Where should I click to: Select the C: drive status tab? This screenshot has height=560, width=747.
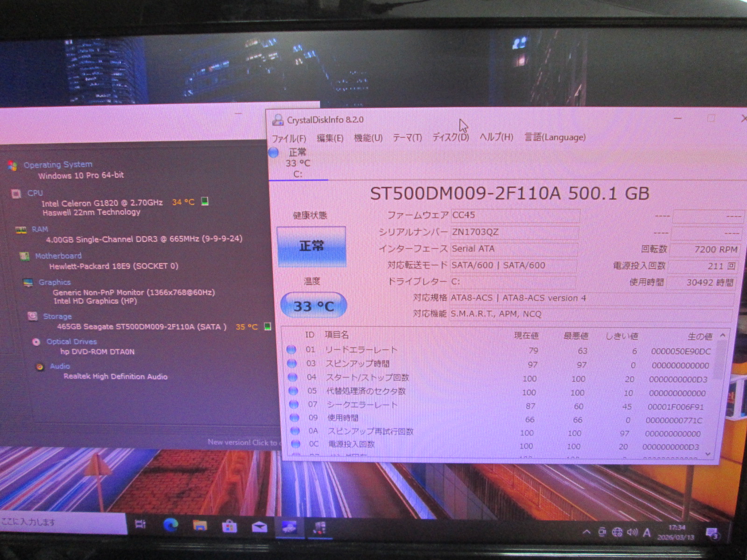coord(297,163)
